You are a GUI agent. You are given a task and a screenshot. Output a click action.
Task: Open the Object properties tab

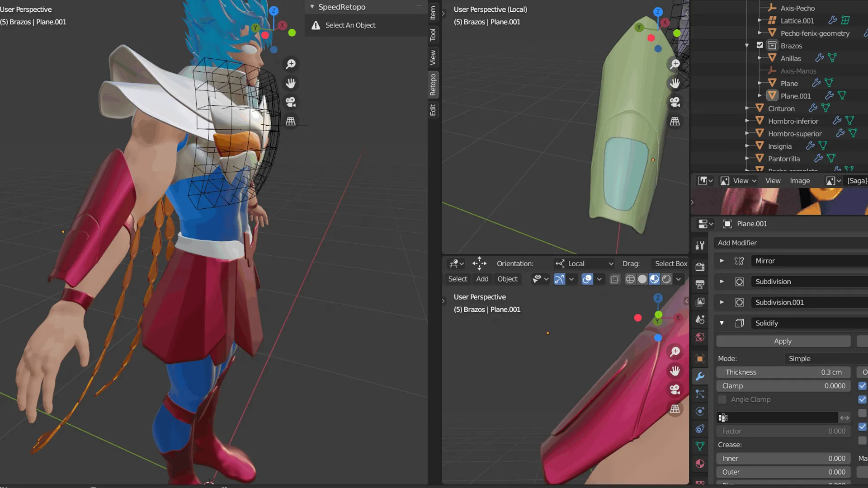coord(700,359)
